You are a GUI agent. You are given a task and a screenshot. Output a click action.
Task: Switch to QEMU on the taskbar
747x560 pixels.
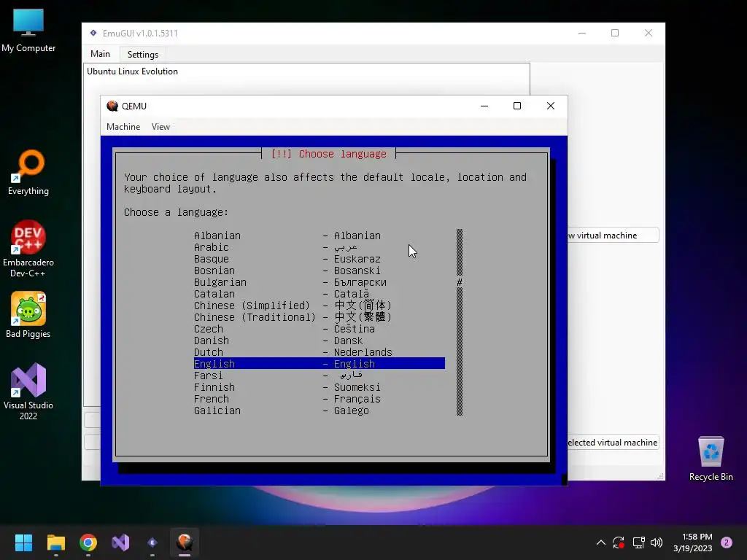(185, 542)
